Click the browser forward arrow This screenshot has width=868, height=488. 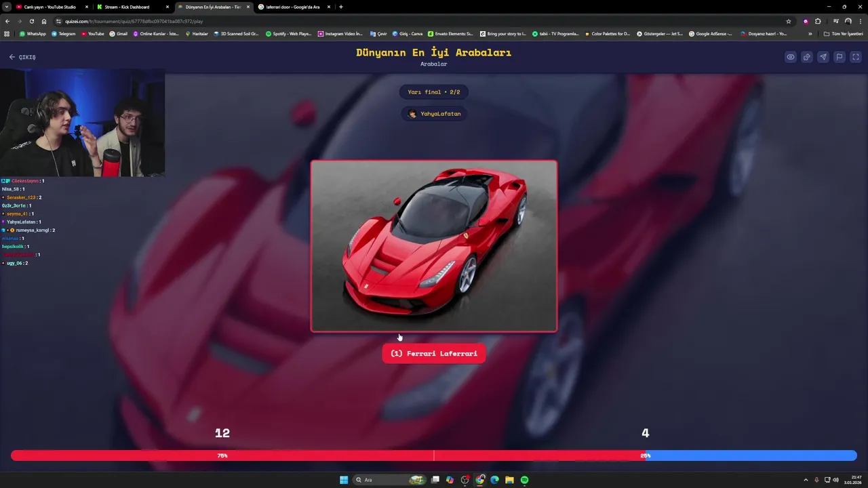(19, 21)
